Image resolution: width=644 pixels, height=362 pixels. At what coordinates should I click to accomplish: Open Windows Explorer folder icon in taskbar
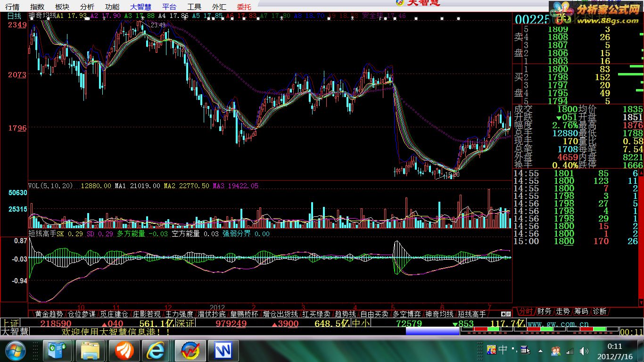tap(90, 351)
